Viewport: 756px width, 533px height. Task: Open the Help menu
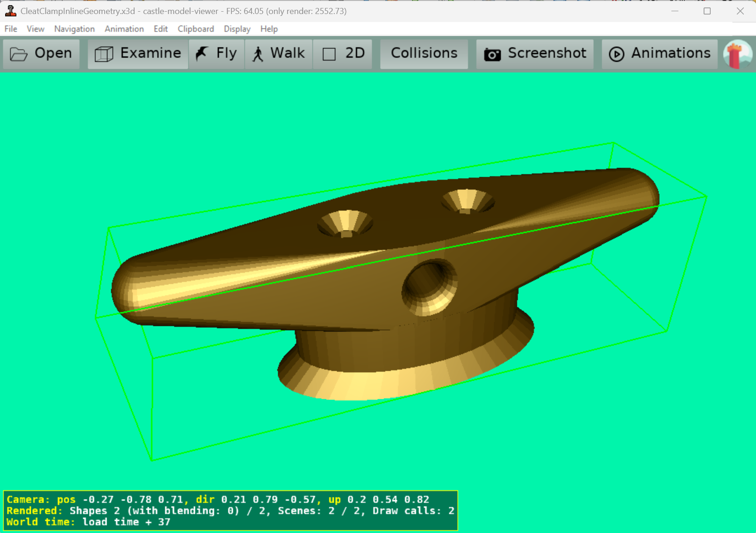point(269,29)
